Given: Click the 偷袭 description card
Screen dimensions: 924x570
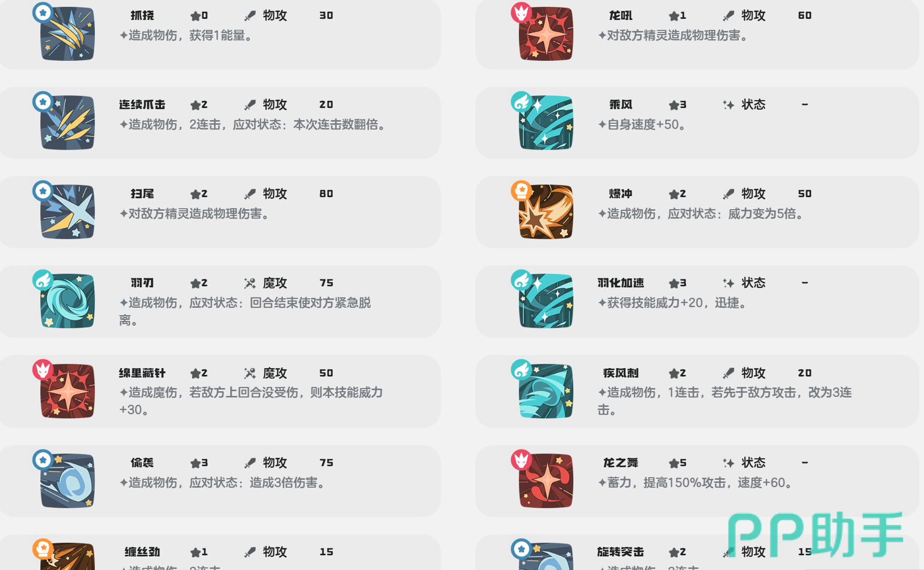Looking at the screenshot, I should 220,481.
